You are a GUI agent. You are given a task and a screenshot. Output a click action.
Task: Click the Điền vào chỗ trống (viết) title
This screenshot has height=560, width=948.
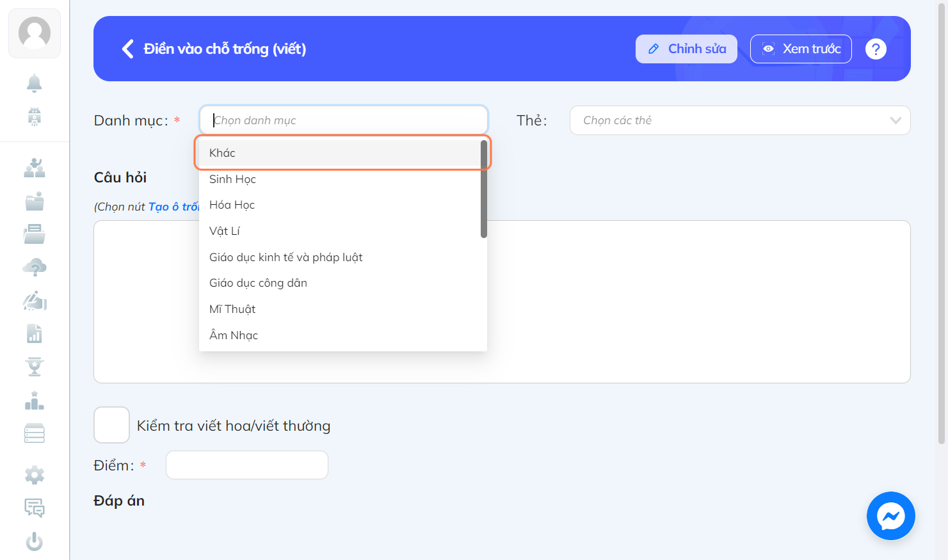click(225, 49)
